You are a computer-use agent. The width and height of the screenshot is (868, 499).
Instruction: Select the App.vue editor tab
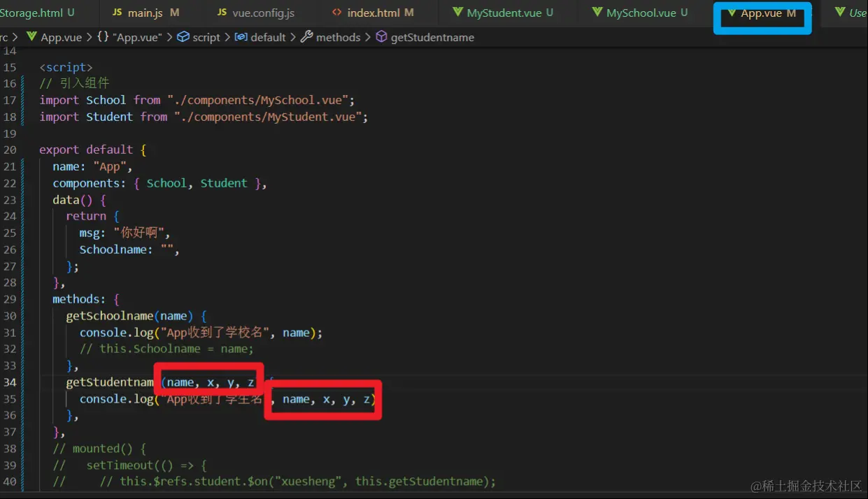coord(762,13)
